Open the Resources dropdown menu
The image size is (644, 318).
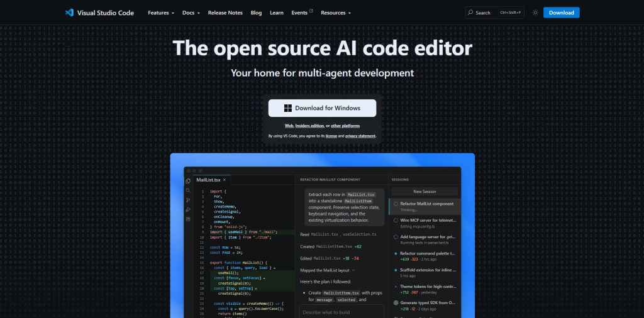(x=336, y=13)
